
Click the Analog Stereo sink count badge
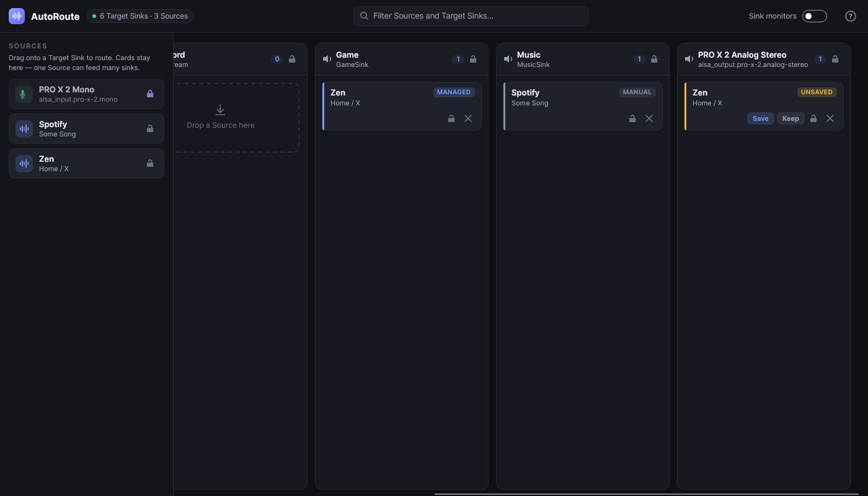click(x=820, y=60)
